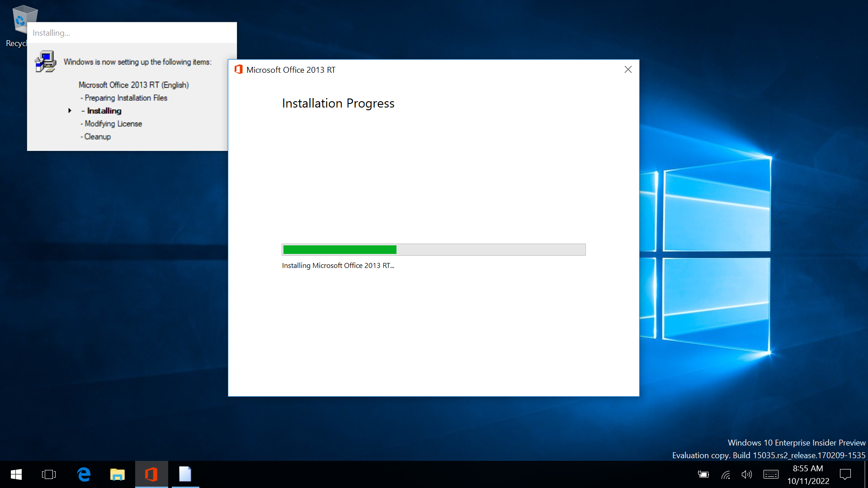Screen dimensions: 868x488
Task: Open the Action Center notifications icon
Action: click(845, 474)
